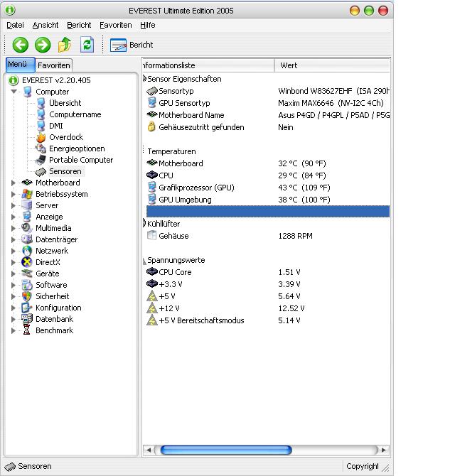Click the scrollbar left arrow
This screenshot has width=455, height=476.
(x=149, y=450)
